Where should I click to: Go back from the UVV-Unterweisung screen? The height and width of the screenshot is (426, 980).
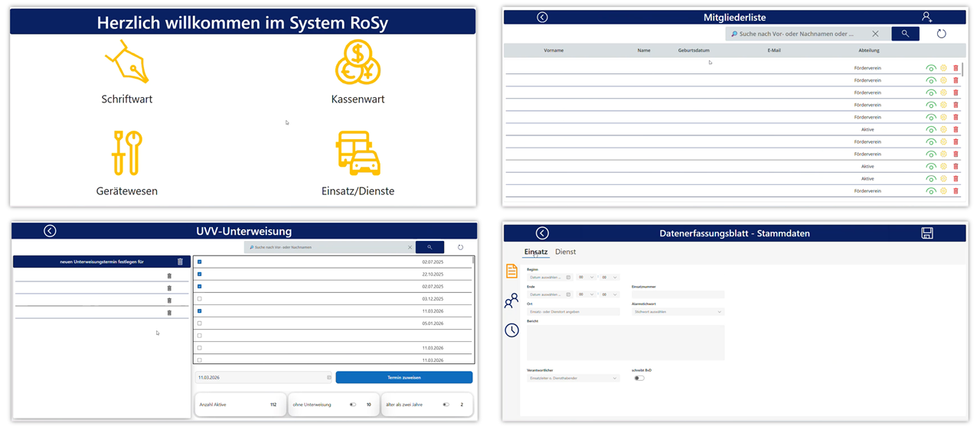50,231
